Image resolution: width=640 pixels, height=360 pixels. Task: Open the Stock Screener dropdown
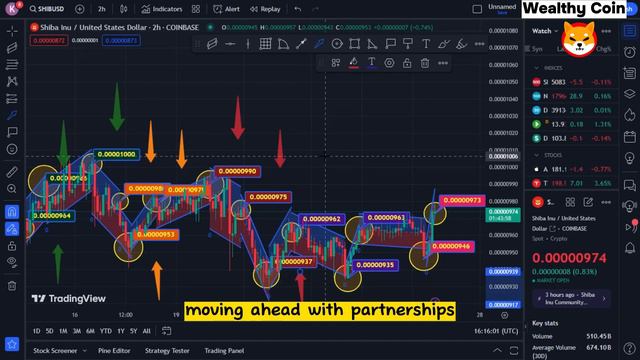(x=60, y=351)
